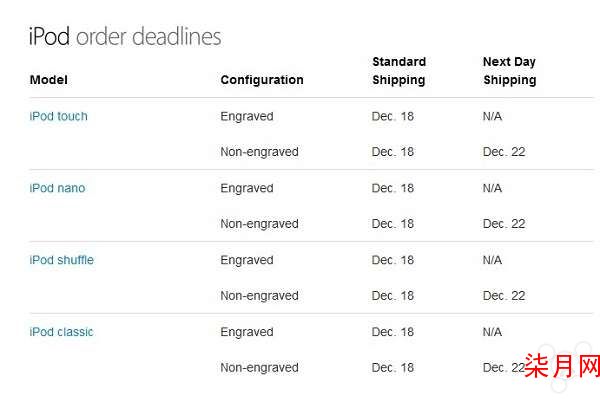
Task: Click Dec. 22 for non-engraved iPod touch
Action: [x=504, y=152]
